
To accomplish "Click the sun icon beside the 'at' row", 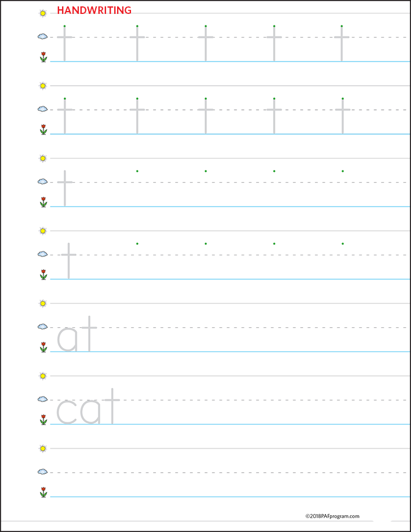I will [43, 303].
